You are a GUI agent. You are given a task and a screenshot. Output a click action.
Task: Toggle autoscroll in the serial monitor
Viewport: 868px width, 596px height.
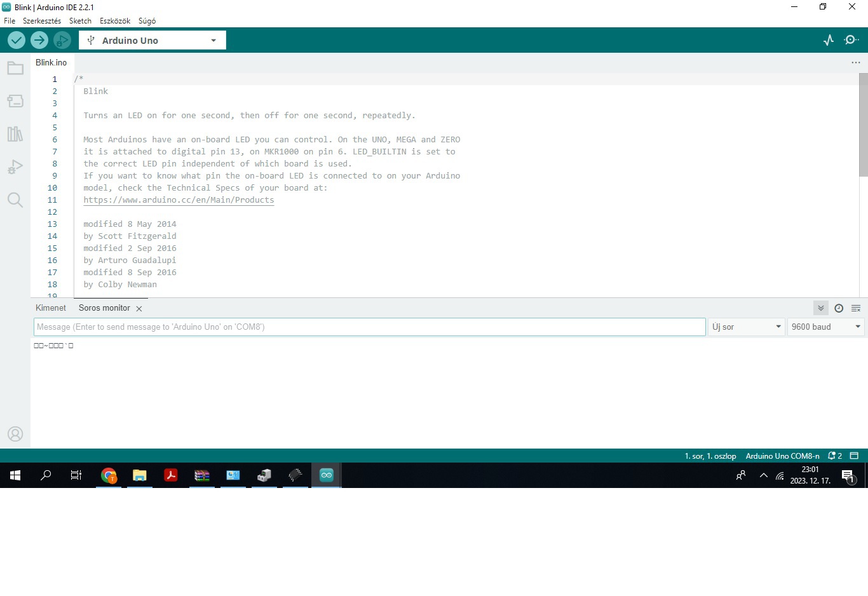(x=821, y=308)
